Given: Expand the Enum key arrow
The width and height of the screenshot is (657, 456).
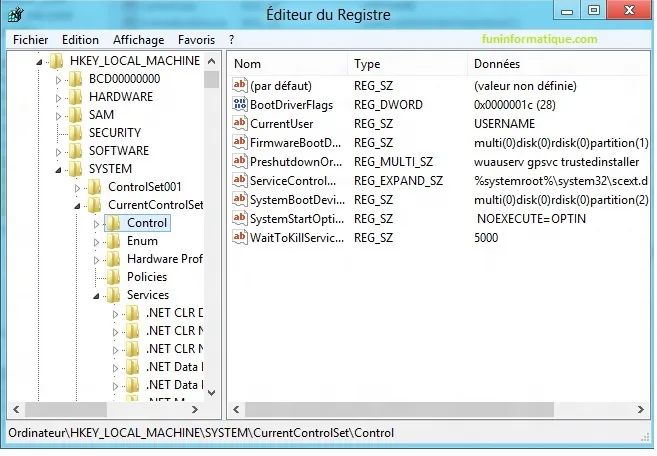Looking at the screenshot, I should point(96,242).
